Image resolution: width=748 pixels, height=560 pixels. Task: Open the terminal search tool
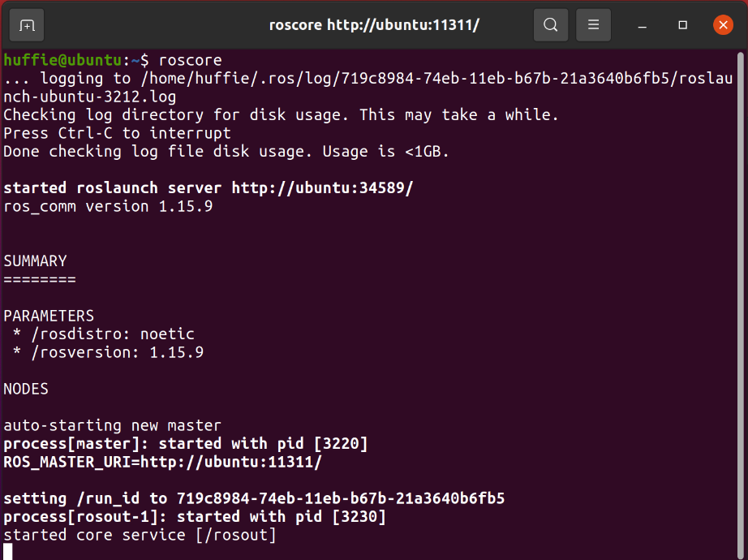point(551,25)
